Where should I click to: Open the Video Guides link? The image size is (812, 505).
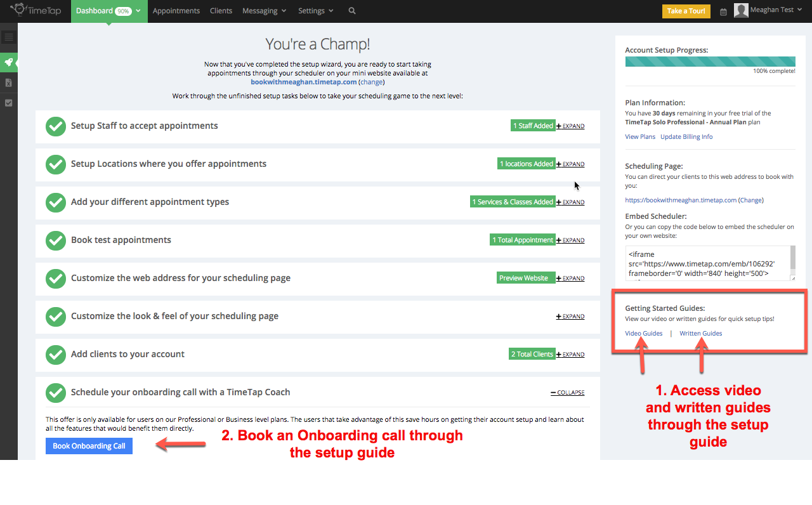tap(644, 333)
